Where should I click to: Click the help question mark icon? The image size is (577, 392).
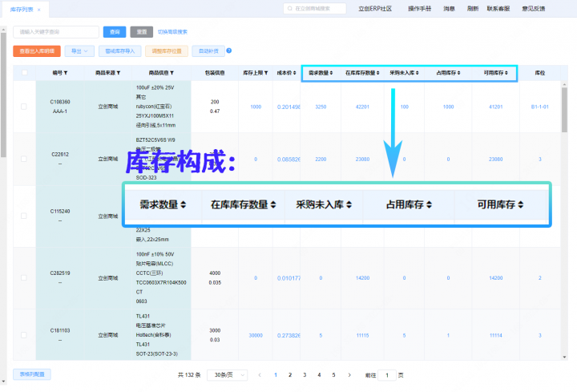pos(229,51)
